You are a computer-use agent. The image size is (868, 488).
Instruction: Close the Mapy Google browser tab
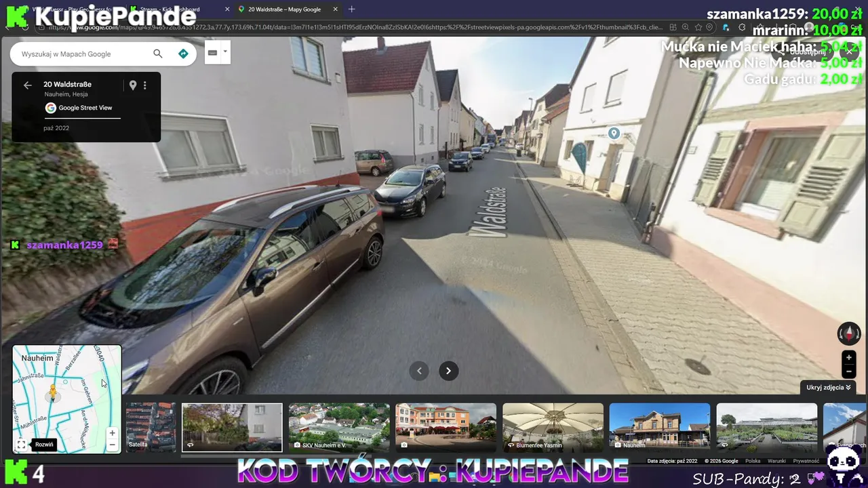point(335,9)
